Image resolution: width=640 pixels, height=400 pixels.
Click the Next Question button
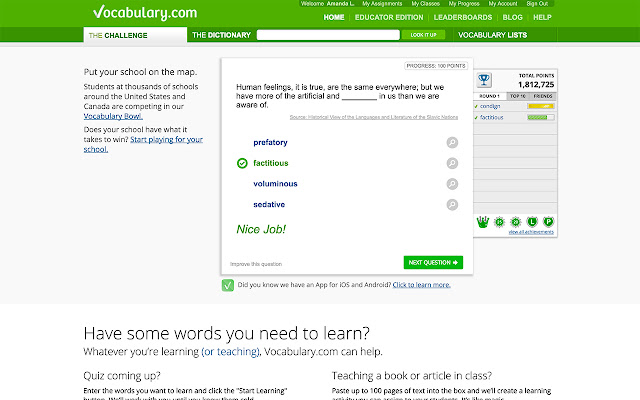433,262
